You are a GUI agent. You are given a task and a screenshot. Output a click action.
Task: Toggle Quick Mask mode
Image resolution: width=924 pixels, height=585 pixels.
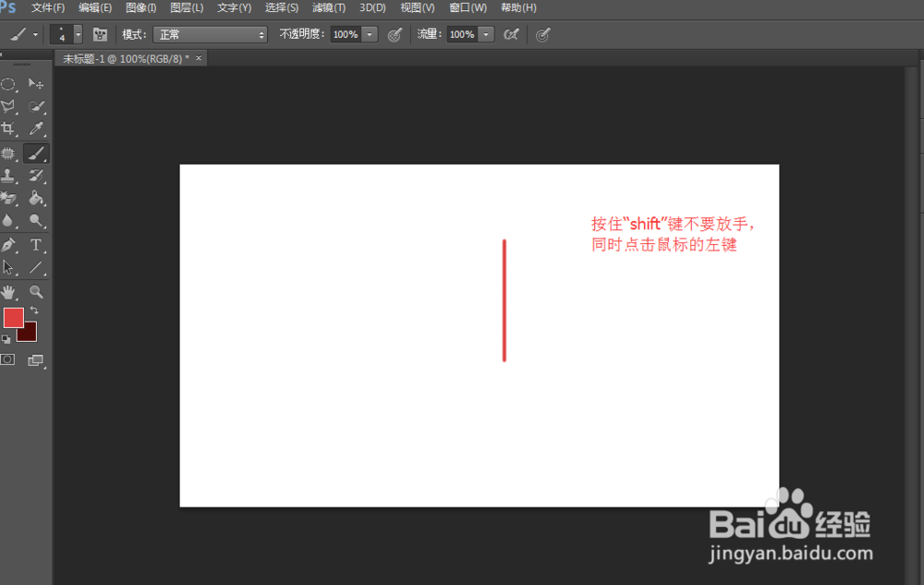(x=8, y=360)
